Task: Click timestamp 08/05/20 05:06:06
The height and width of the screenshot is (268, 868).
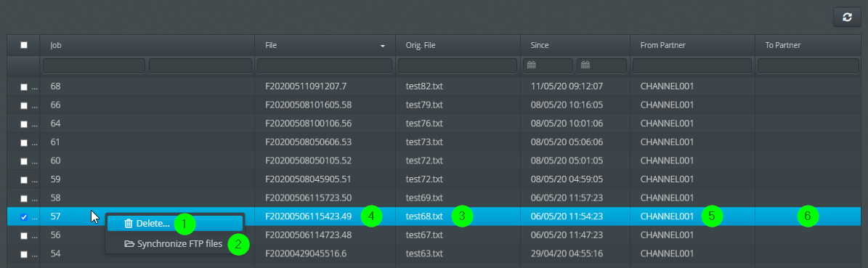Action: coord(567,142)
